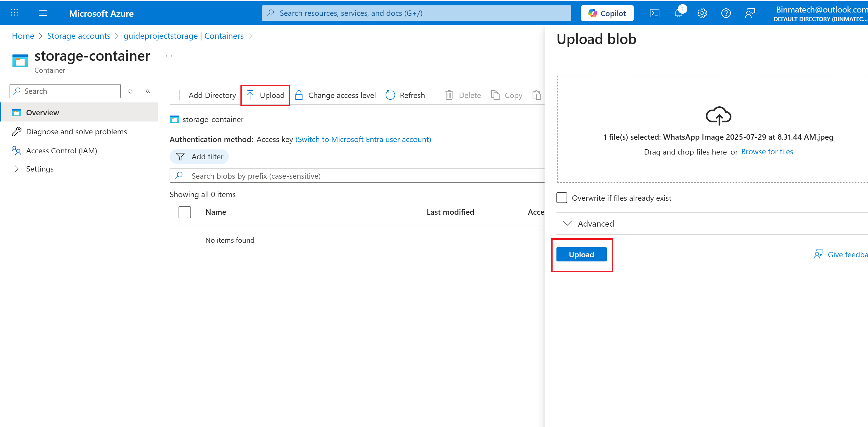Viewport: 868px width, 427px height.
Task: Open the Azure portal hamburger menu
Action: 43,13
